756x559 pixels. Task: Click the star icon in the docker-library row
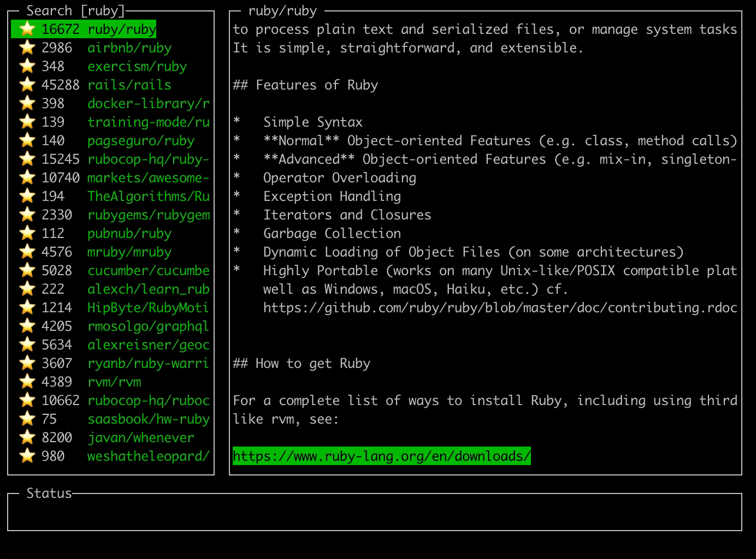27,103
